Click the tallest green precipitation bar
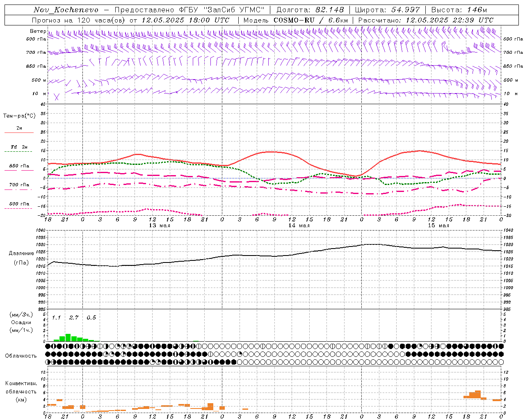 (68, 338)
